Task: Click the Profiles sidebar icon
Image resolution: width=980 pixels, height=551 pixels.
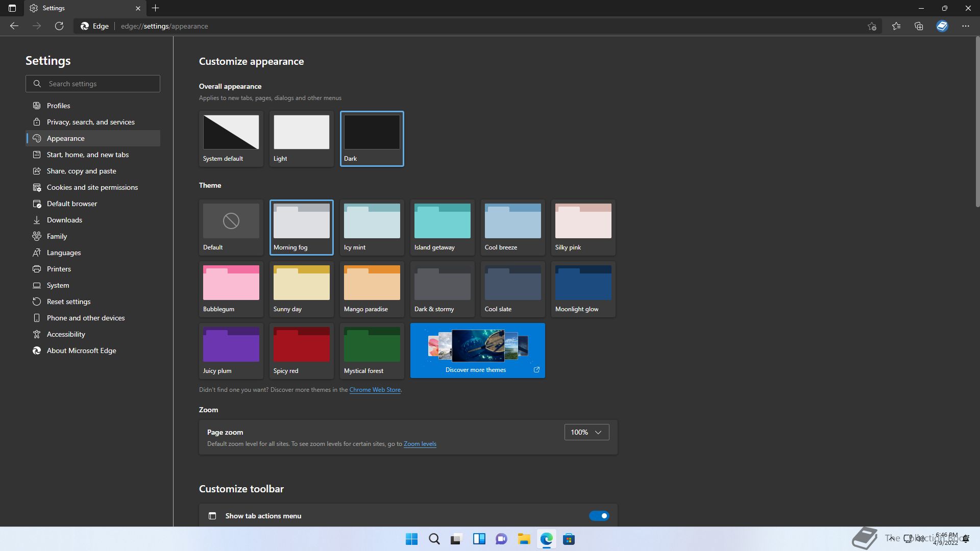Action: tap(37, 106)
